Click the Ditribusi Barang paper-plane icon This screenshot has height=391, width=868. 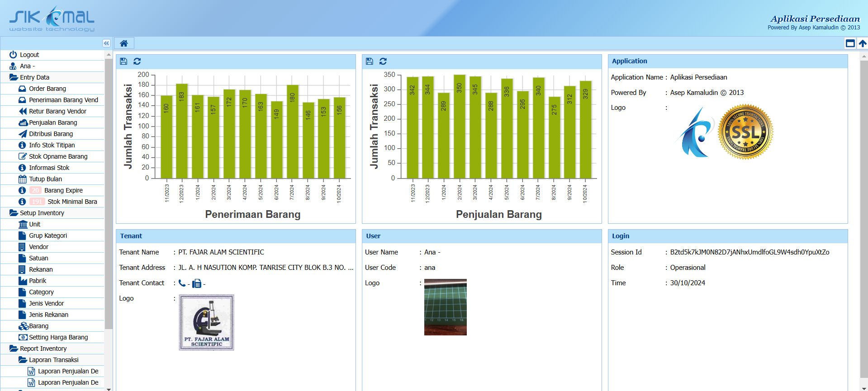point(22,134)
